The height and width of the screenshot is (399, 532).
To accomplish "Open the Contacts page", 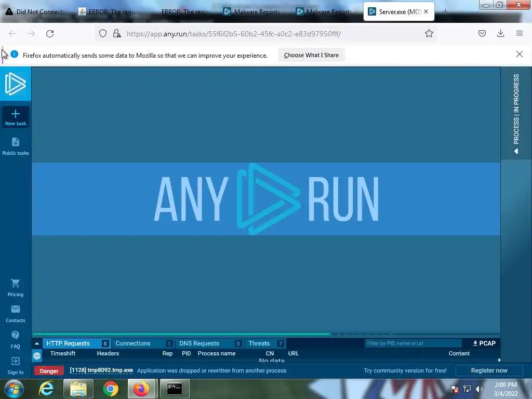I will (x=15, y=314).
